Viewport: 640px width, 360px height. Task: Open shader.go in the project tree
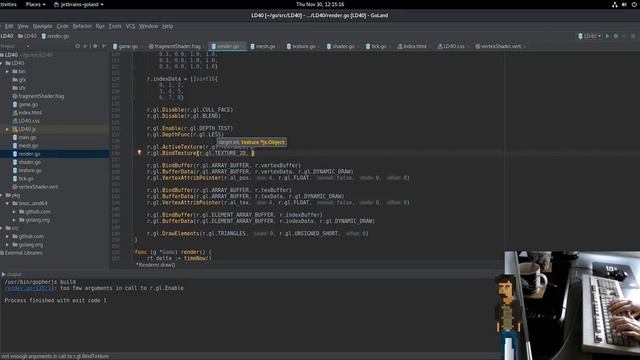coord(27,162)
